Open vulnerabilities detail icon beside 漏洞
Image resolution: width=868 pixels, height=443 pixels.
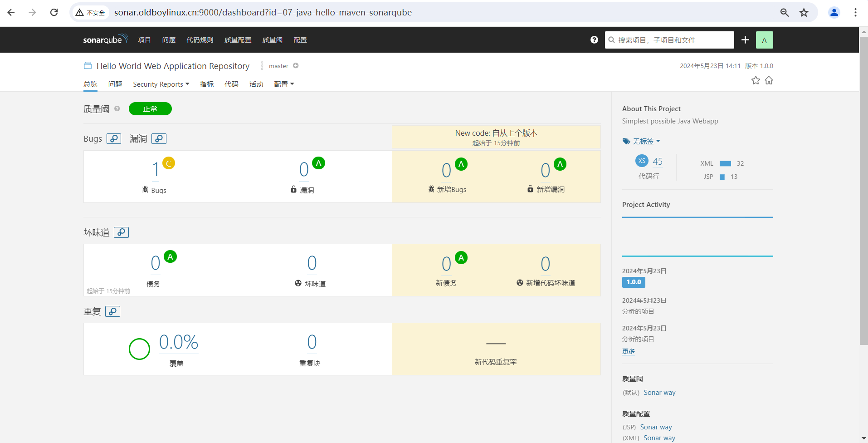click(x=159, y=138)
